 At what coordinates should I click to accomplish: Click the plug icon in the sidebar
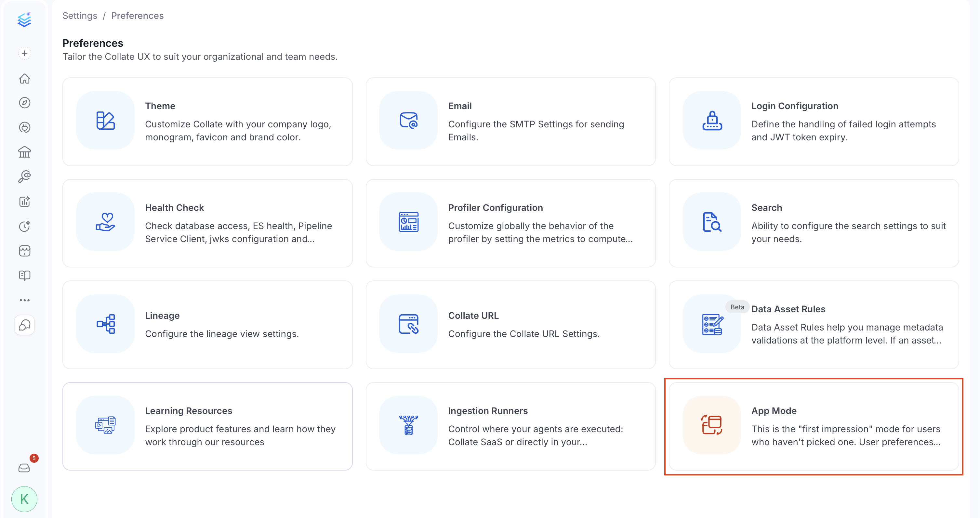click(x=25, y=127)
